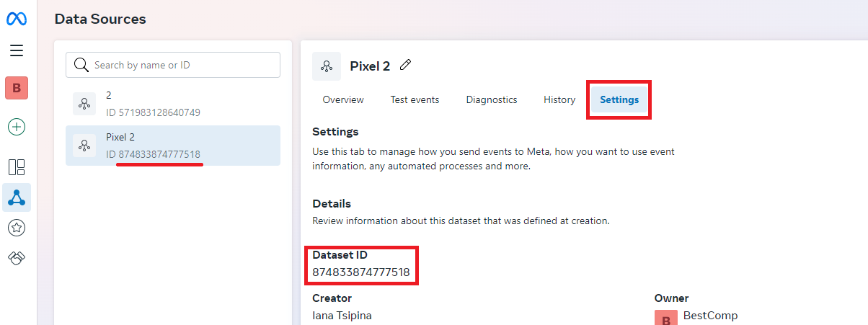Open the handshake partner integrations icon
Viewport: 868px width, 325px height.
point(17,258)
